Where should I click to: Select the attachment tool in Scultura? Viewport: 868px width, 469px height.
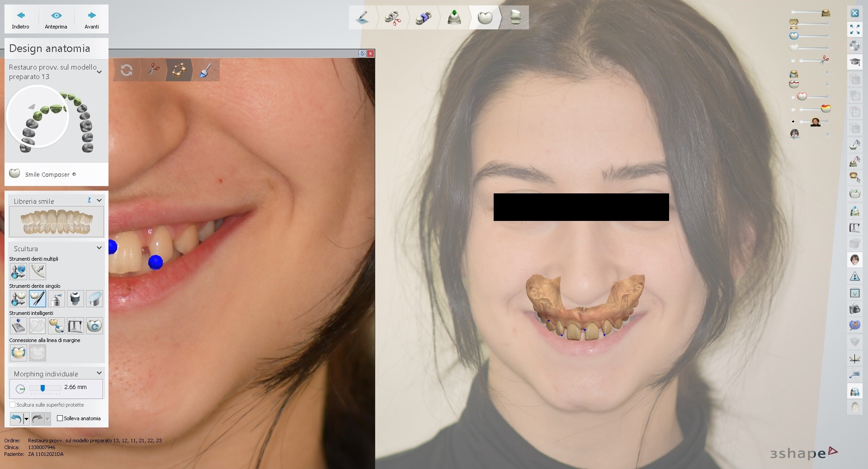(75, 299)
